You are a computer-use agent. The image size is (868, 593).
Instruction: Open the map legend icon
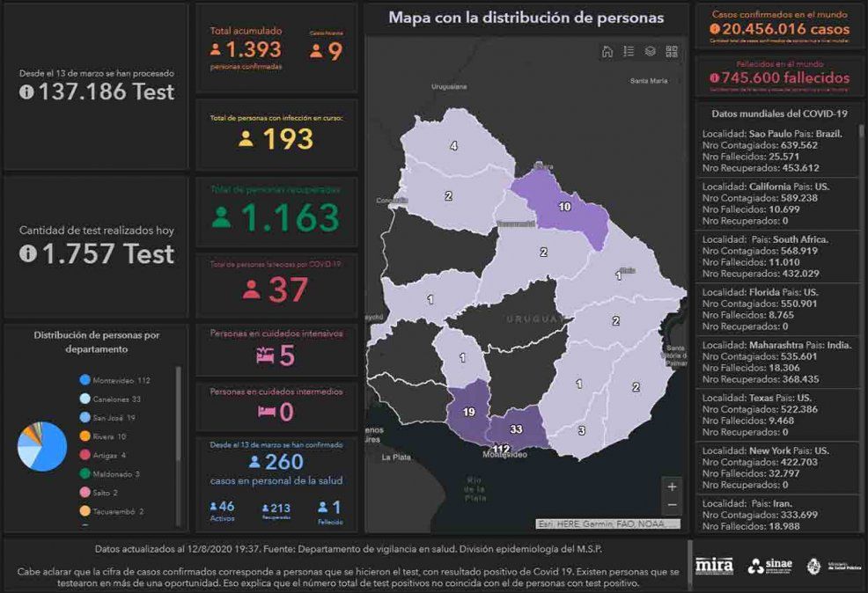point(629,52)
